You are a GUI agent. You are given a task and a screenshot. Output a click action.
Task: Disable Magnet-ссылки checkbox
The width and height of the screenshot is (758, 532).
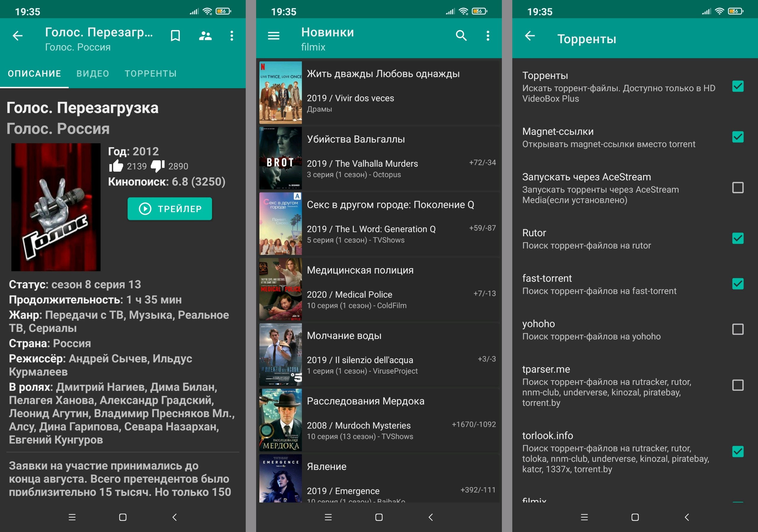click(x=738, y=137)
